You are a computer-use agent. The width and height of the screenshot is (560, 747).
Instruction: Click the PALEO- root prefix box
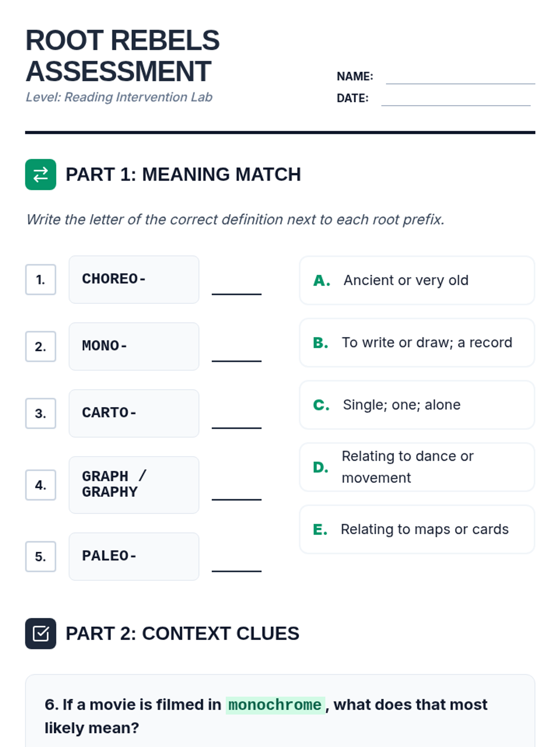pos(134,556)
